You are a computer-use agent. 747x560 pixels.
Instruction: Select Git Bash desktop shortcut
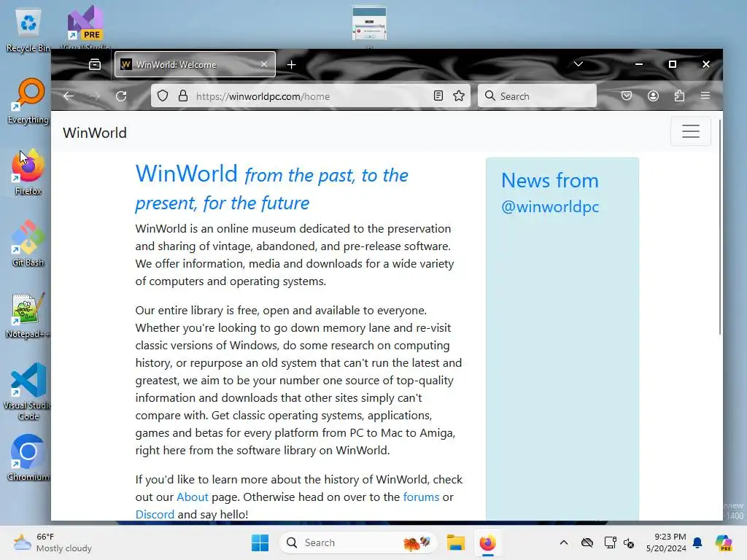click(x=28, y=244)
